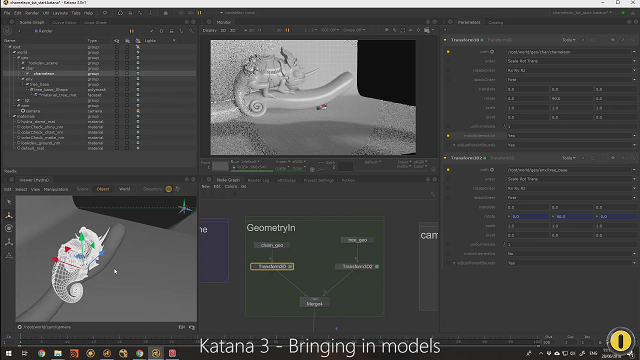This screenshot has width=640, height=360.
Task: Select the chameleon row in Scene Graph
Action: coord(99,73)
